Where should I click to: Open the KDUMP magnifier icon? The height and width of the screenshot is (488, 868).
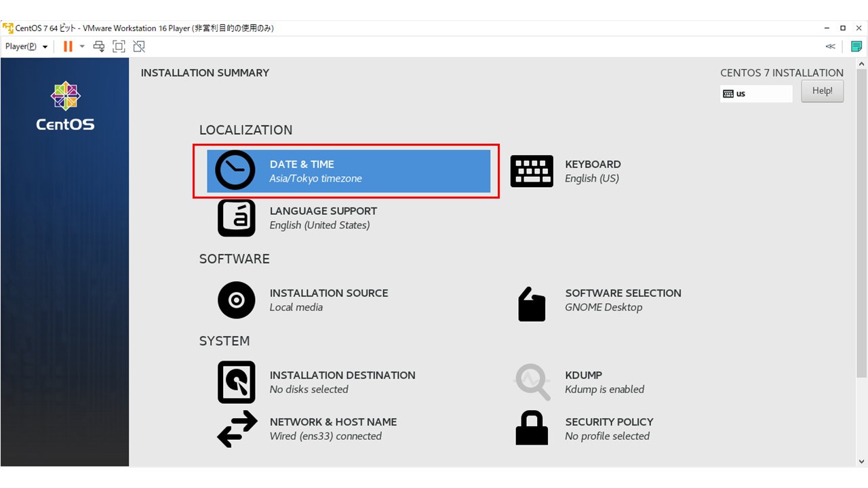(x=532, y=382)
